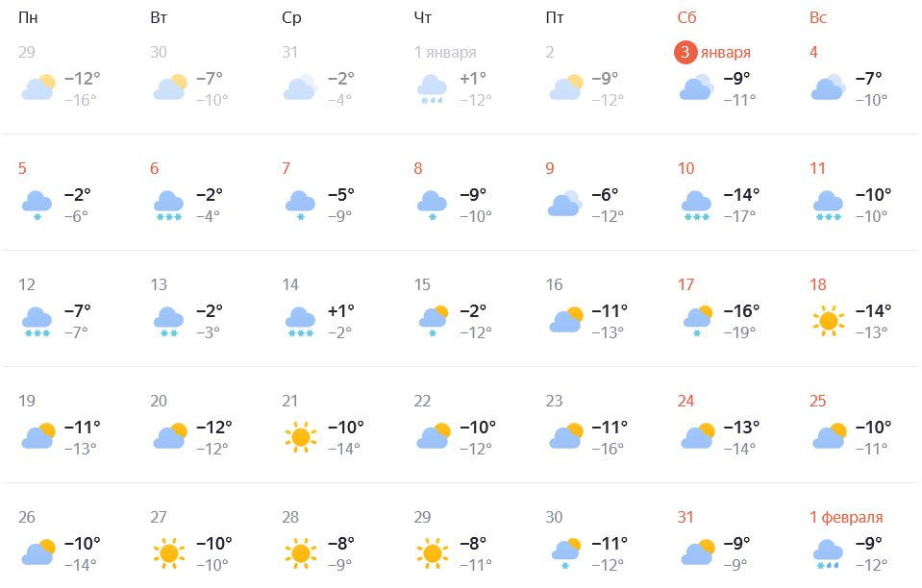Click the sunny icon for January 27
Image resolution: width=922 pixels, height=588 pixels.
[x=169, y=553]
